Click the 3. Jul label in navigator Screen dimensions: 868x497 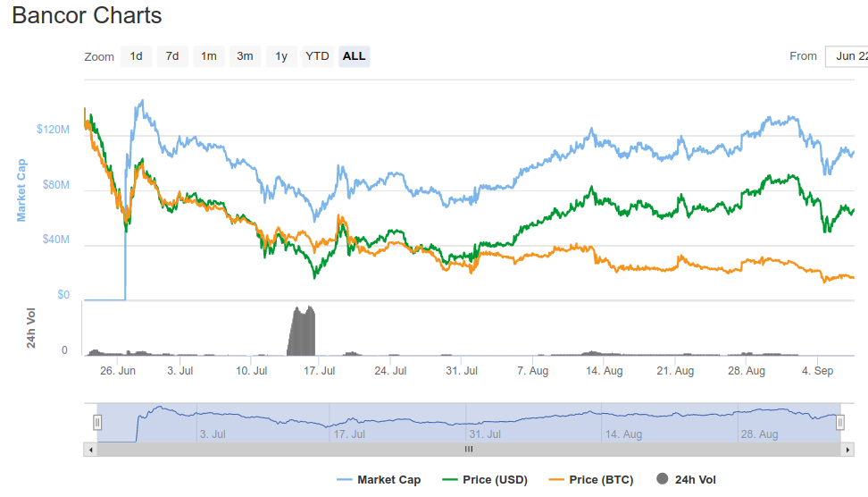pos(213,434)
